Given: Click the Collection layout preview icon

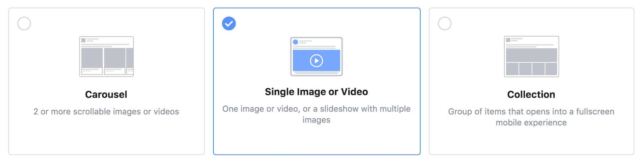Looking at the screenshot, I should coord(531,56).
